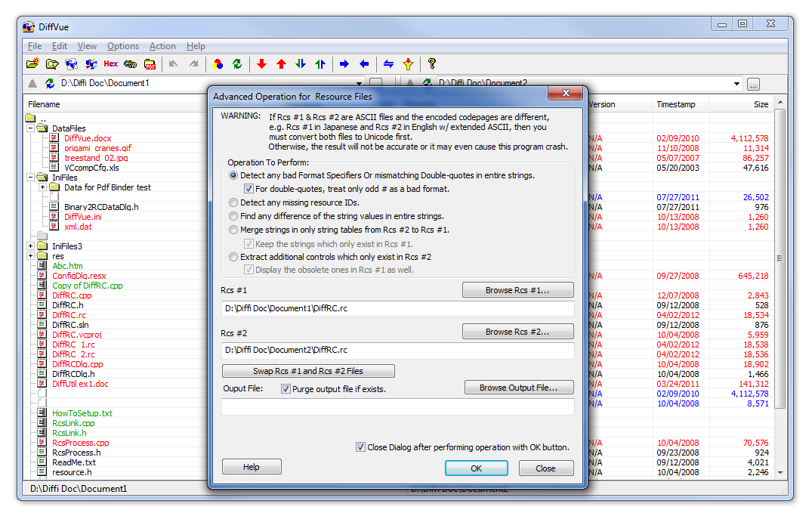Click the PDF folder toolbar icon
812x516 pixels.
[150, 63]
